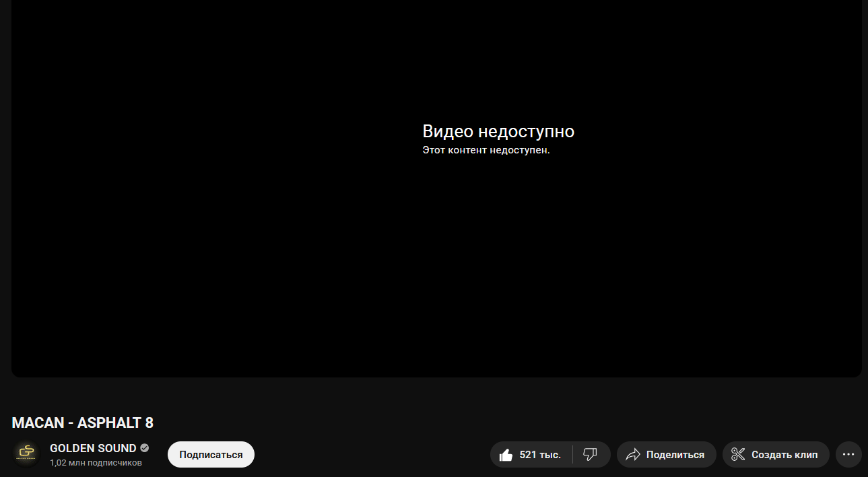Click the 1,02 млн подписчиков text

(x=96, y=463)
